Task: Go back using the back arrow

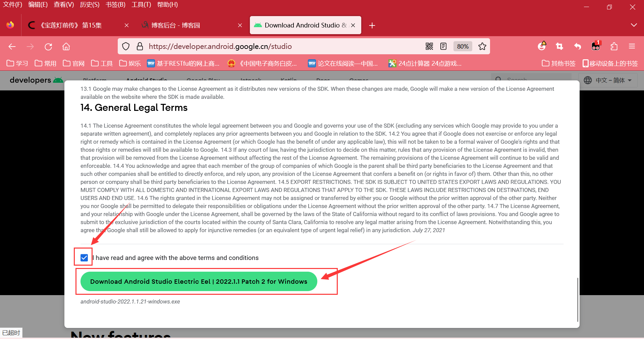Action: (x=12, y=47)
